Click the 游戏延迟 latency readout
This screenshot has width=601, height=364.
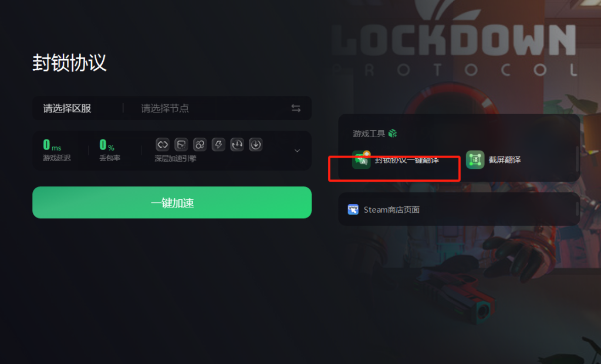click(x=57, y=150)
